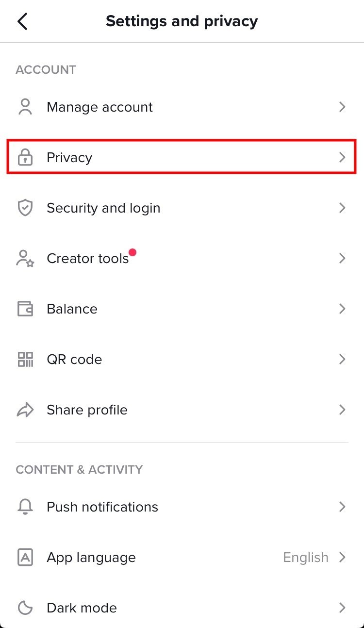Image resolution: width=364 pixels, height=628 pixels.
Task: Expand Security and login chevron
Action: pos(342,208)
